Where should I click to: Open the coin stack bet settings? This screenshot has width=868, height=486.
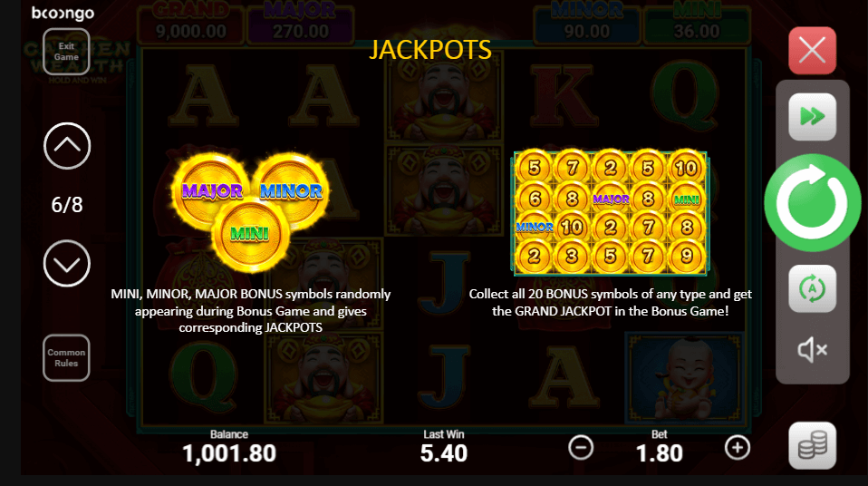(x=812, y=445)
